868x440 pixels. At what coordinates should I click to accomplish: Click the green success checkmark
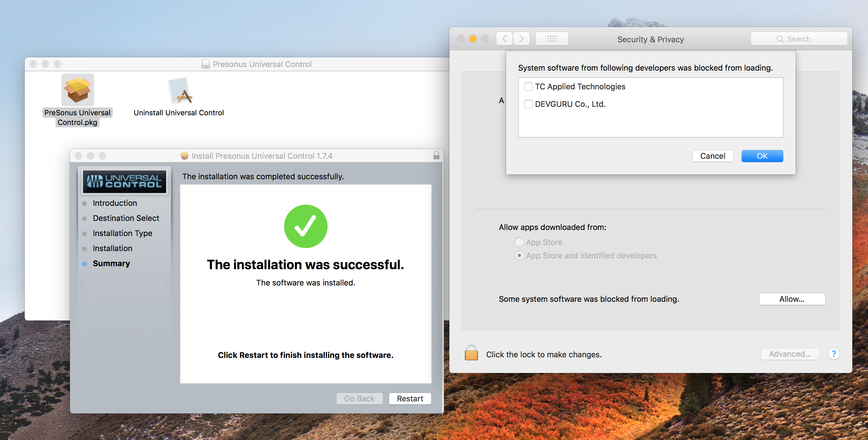[x=306, y=226]
